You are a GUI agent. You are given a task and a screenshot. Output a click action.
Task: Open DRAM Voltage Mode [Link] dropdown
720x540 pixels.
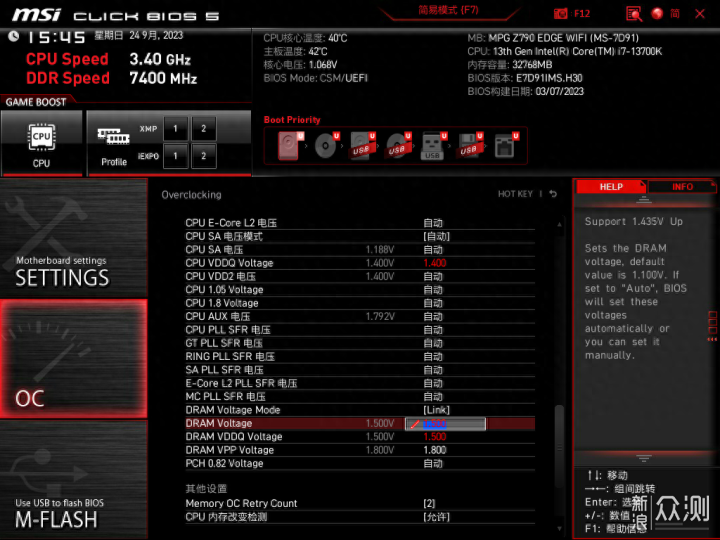point(436,410)
